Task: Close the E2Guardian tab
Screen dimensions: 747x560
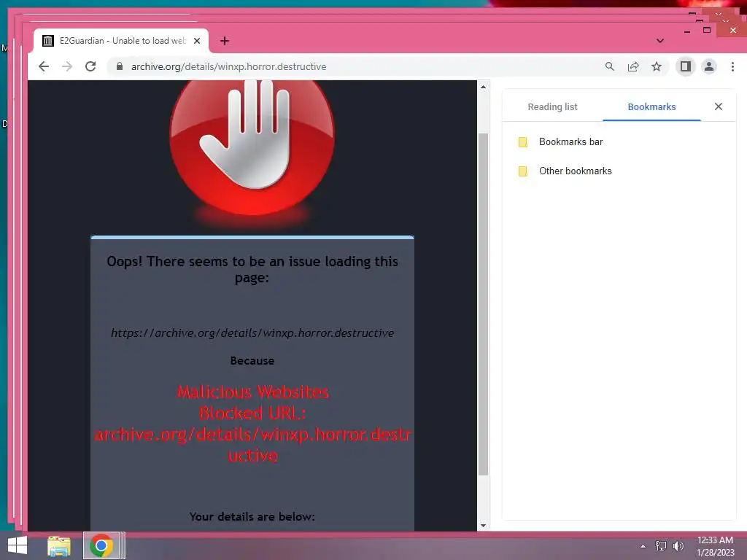Action: coord(197,41)
